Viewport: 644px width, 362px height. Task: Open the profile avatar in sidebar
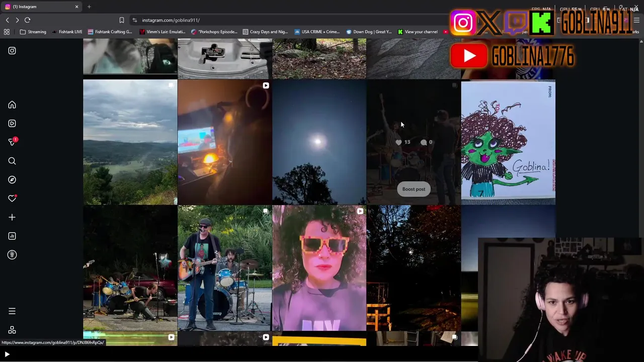coord(12,255)
